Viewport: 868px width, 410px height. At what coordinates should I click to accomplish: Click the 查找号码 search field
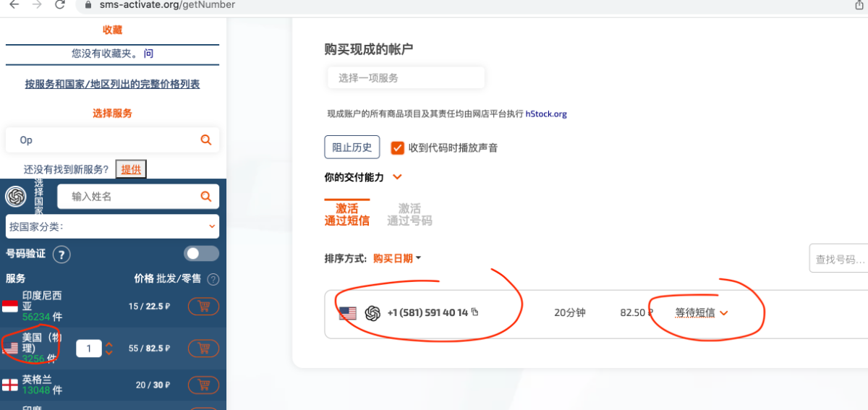pos(839,259)
